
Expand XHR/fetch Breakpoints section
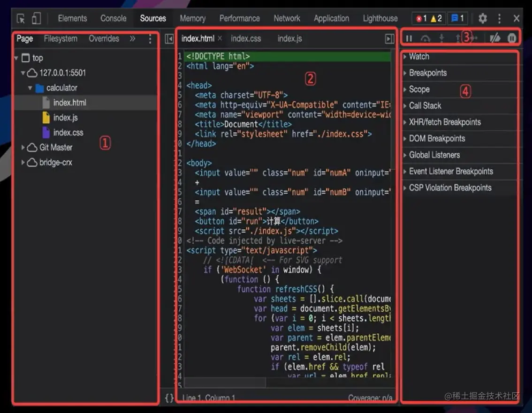460,122
